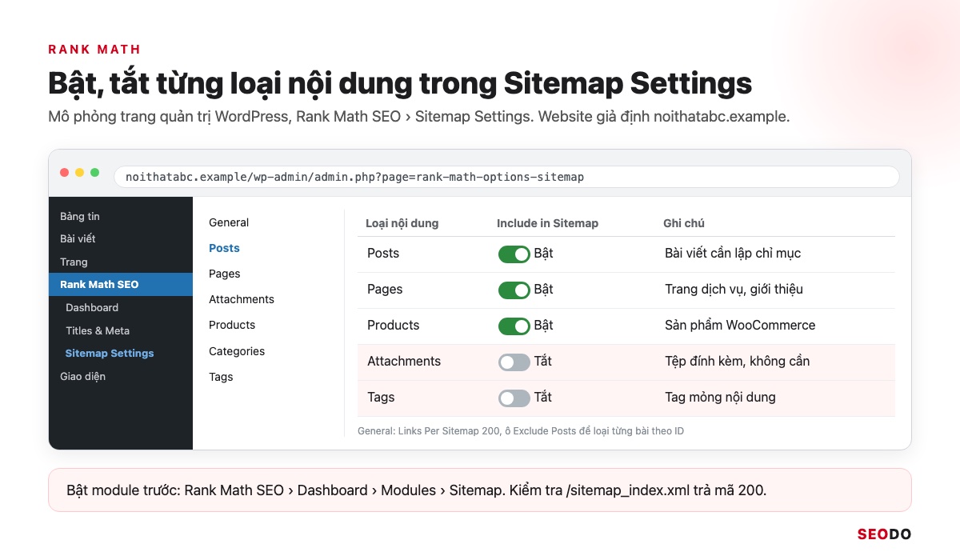Switch to Products sitemap tab
The height and width of the screenshot is (560, 960).
click(x=232, y=325)
